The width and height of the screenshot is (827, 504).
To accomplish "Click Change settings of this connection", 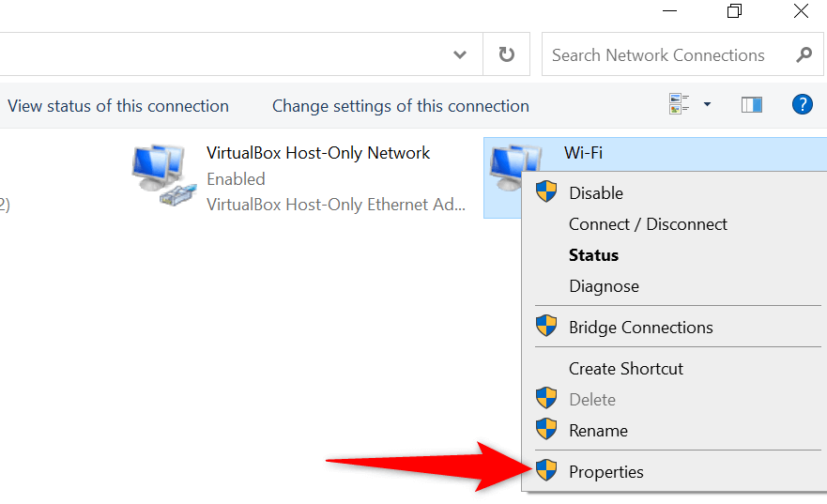I will (400, 106).
